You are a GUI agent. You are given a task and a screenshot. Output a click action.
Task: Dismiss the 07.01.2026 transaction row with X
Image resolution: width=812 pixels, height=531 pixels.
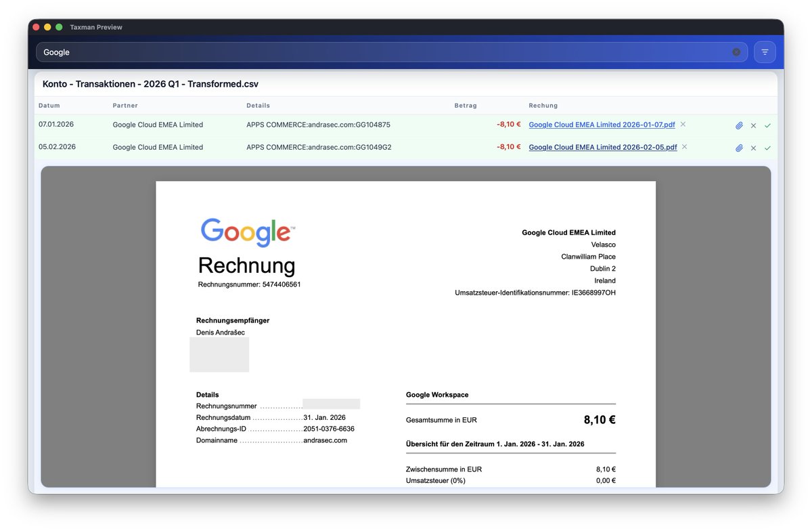[x=753, y=125]
